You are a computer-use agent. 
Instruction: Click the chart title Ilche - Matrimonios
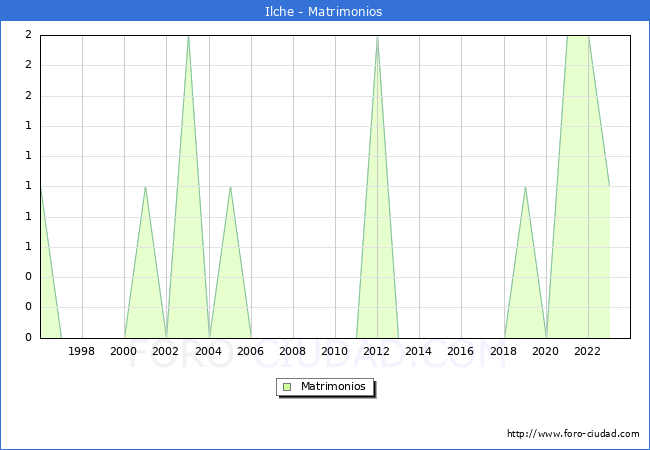click(325, 12)
